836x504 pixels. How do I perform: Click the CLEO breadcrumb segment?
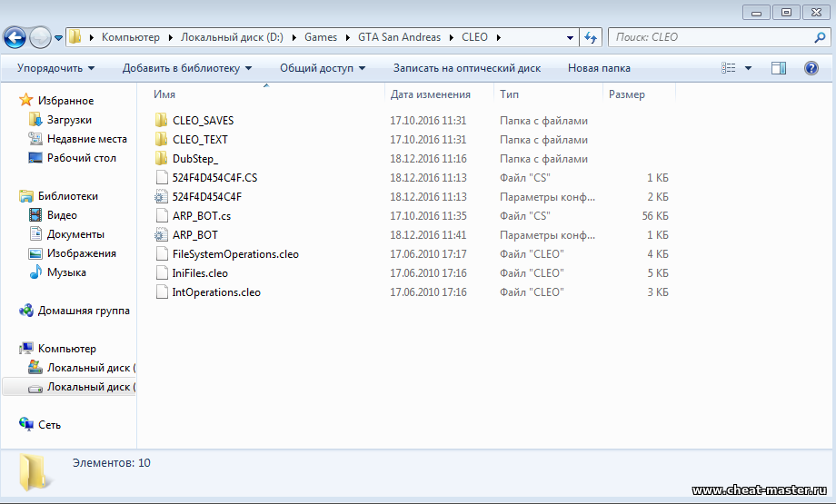474,37
